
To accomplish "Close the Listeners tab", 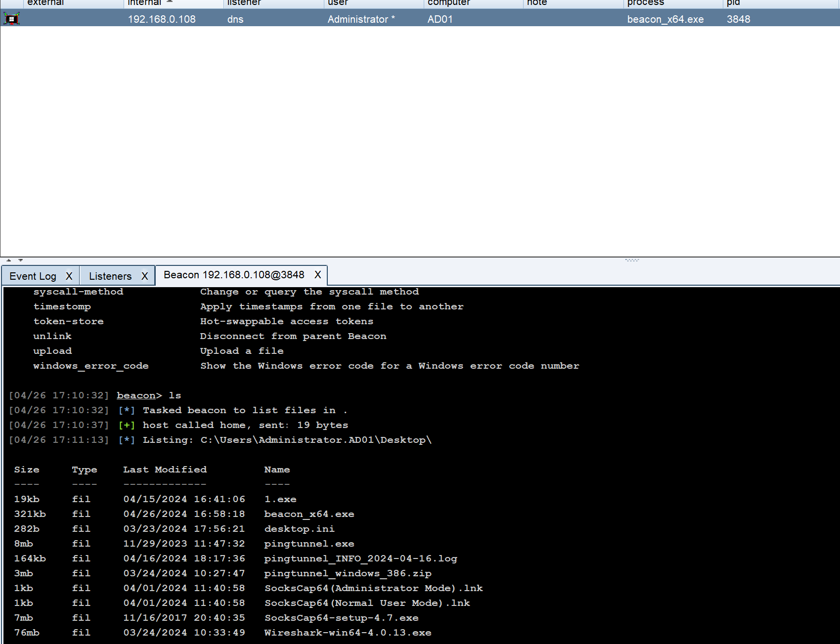I will tap(145, 276).
